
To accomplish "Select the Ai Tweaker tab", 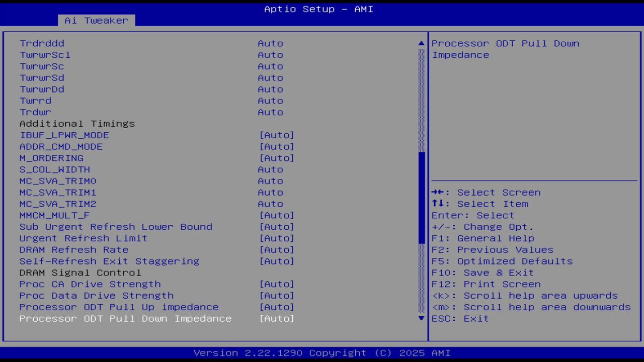I will click(x=96, y=20).
